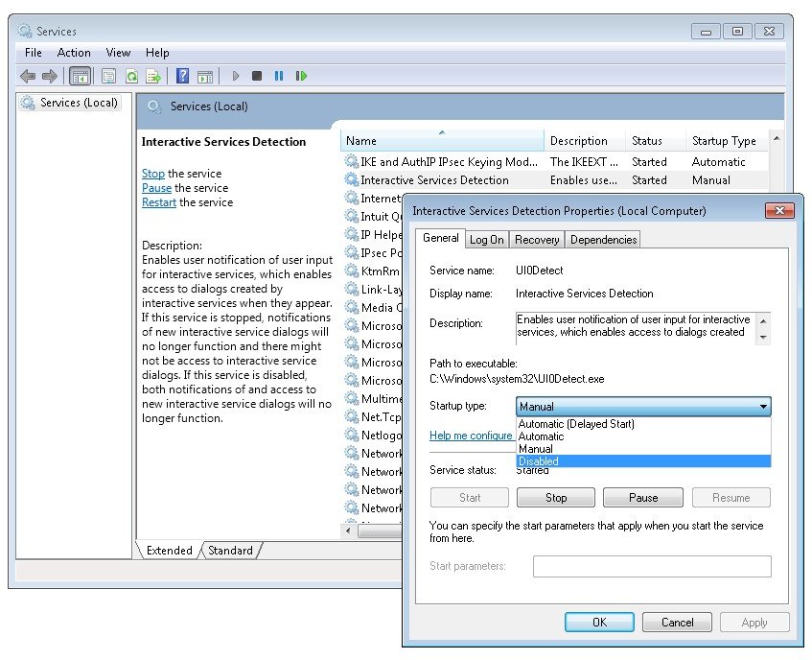Toggle Show/Hide Action Pane toolbar icon
This screenshot has height=660, width=812.
[x=205, y=76]
